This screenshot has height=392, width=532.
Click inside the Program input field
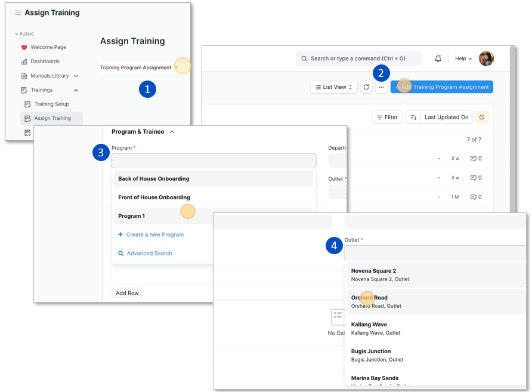[x=212, y=160]
